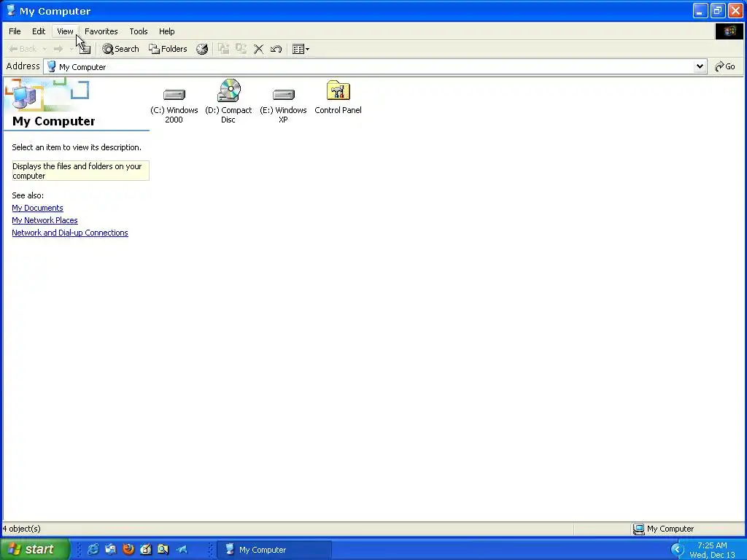Launch Firefox from Quick Launch
Screen dimensions: 747x560
128,550
